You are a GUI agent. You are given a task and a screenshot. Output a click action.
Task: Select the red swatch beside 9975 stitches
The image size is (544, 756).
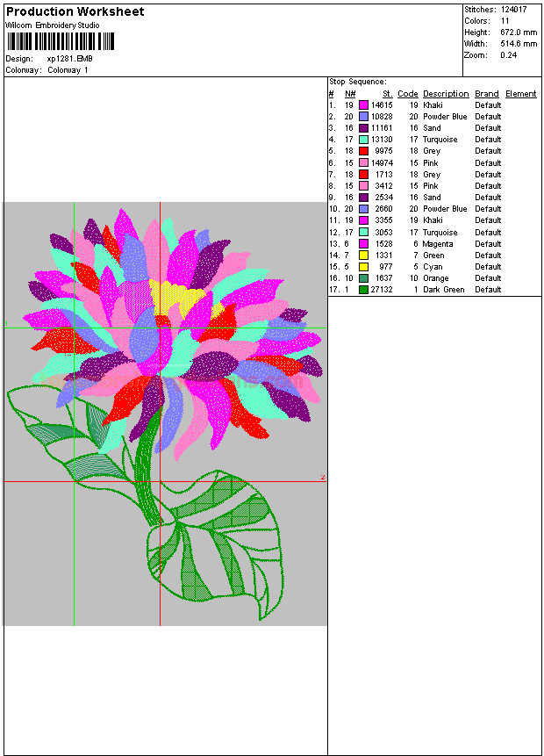(x=364, y=151)
